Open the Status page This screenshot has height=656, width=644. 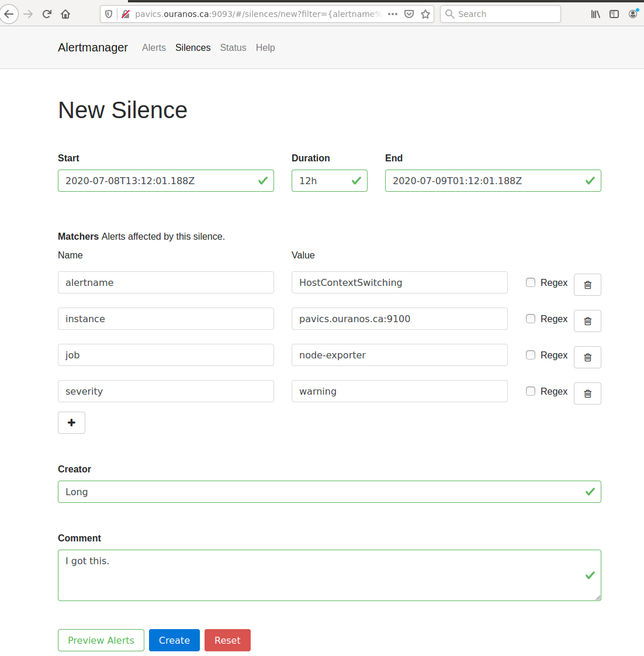tap(233, 47)
